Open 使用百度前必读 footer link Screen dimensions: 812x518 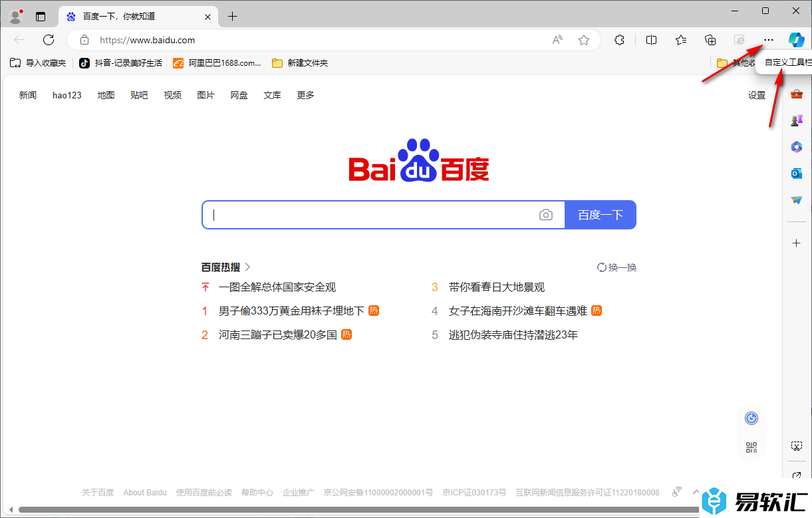204,493
